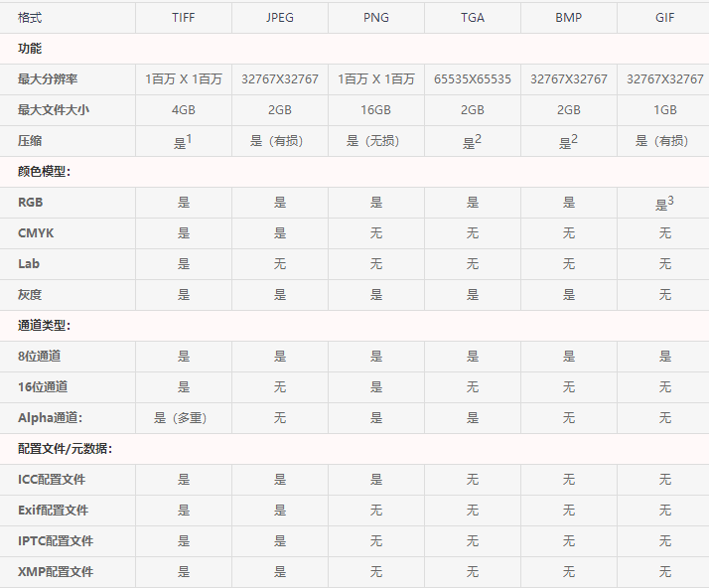This screenshot has width=709, height=588.
Task: Click the 是 cell for PNG ICC配置文件
Action: coord(375,479)
